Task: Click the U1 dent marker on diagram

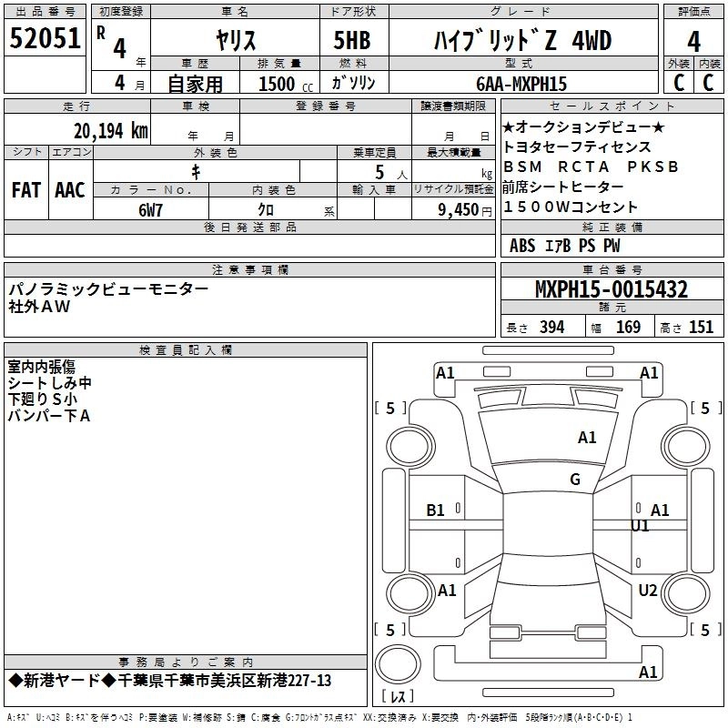Action: click(640, 526)
